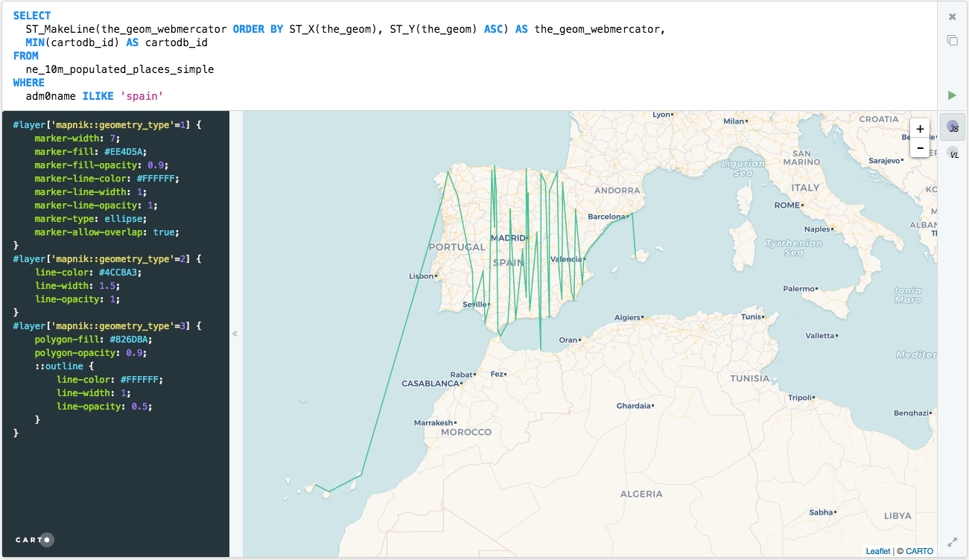Click the Naples label on the map
The image size is (969, 560).
pyautogui.click(x=817, y=229)
